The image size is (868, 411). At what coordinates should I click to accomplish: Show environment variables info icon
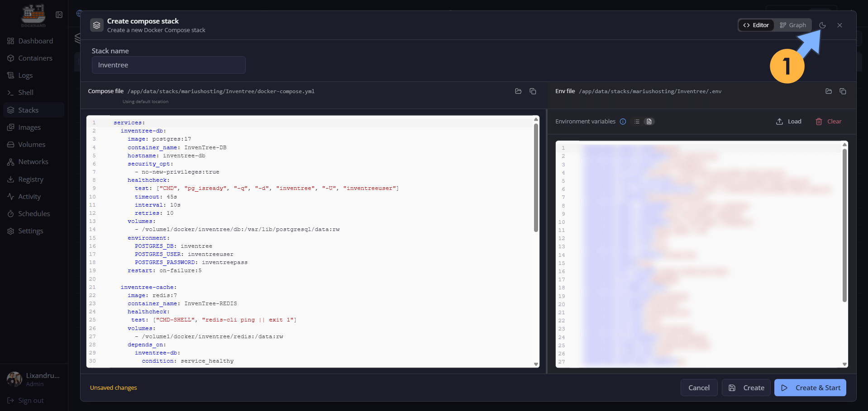[x=623, y=122]
